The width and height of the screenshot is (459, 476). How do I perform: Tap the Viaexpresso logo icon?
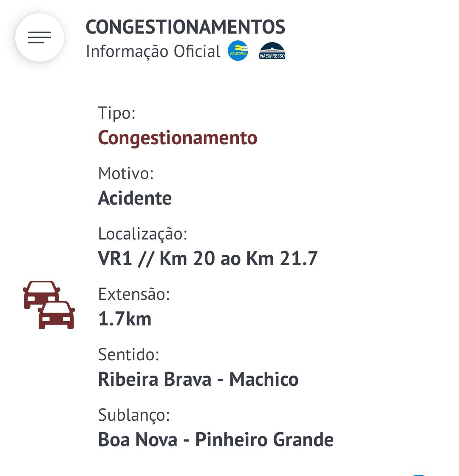[272, 51]
